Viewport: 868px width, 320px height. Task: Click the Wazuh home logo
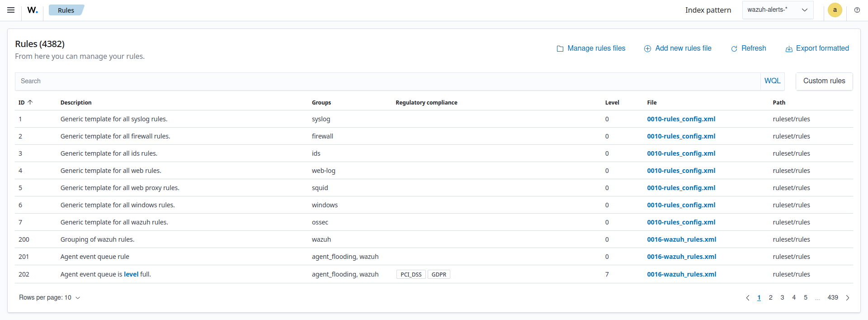[33, 10]
